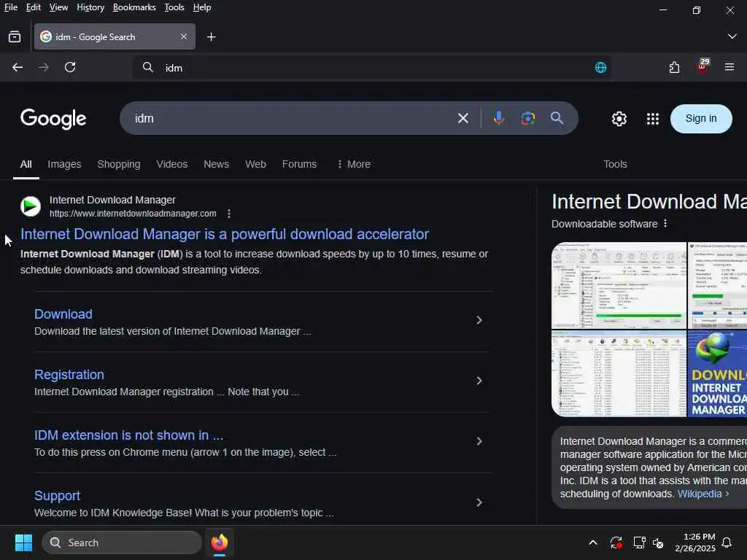Screen dimensions: 747x560
Task: Click the Internet Download Manager site favicon
Action: point(31,206)
